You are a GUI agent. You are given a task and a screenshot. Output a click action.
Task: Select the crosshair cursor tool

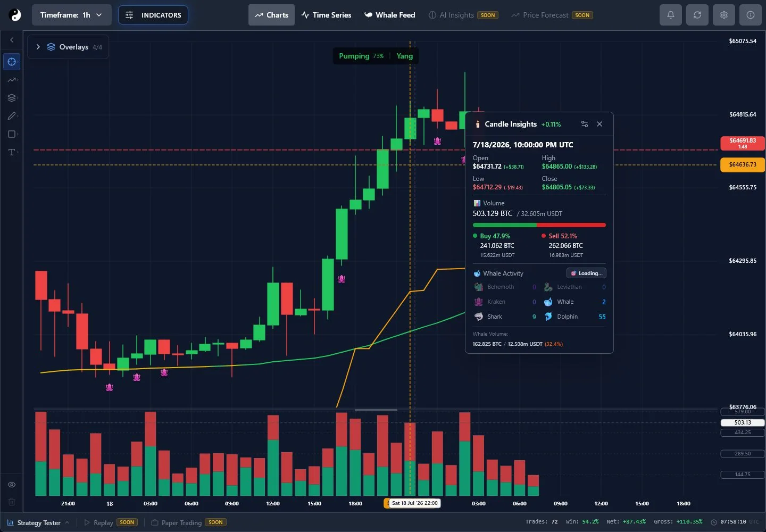point(12,62)
